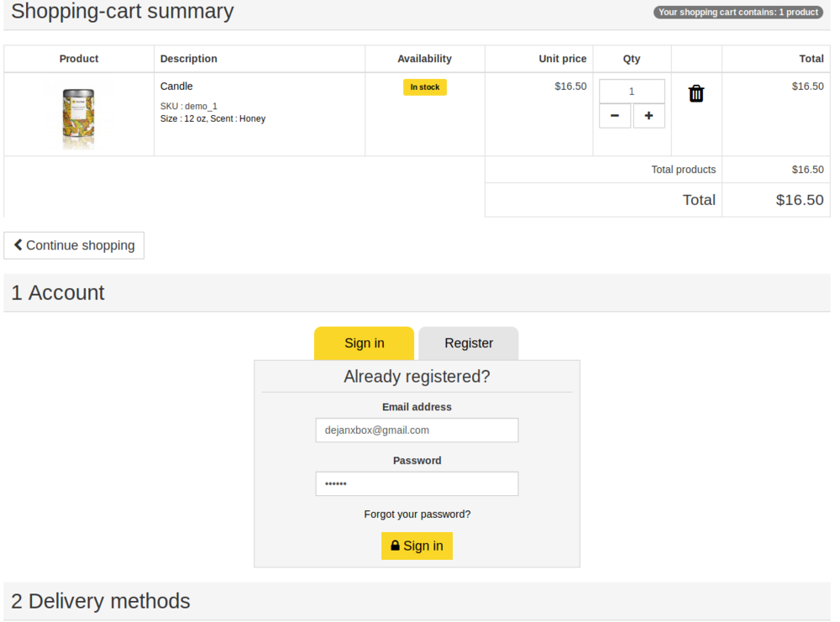Click the trash icon to remove Candle
Image resolution: width=840 pixels, height=622 pixels.
point(696,93)
